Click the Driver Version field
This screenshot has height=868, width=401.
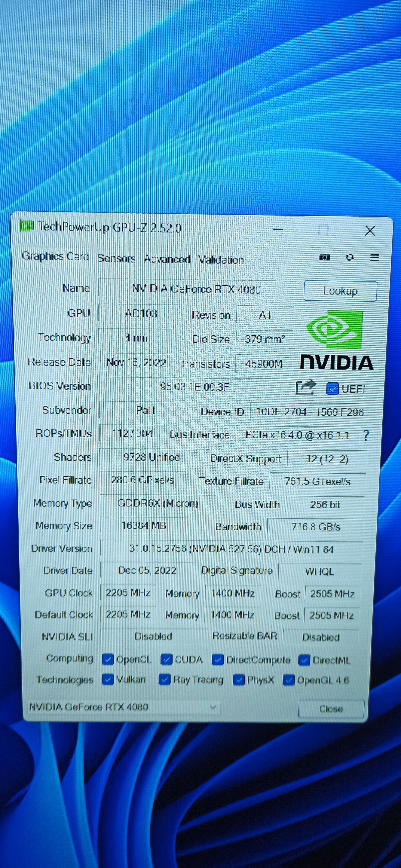tap(231, 549)
